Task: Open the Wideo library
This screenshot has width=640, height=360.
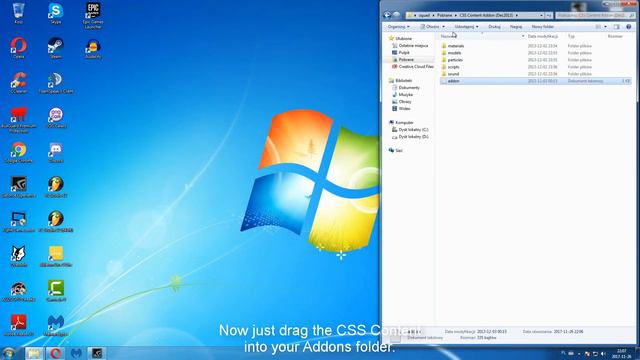Action: (x=404, y=108)
